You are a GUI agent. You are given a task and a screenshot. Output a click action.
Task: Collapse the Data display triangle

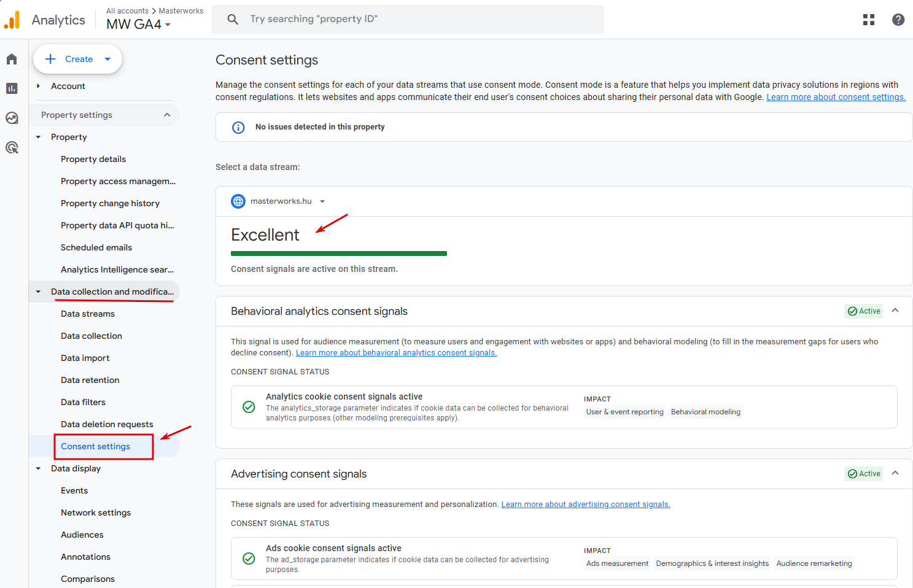(38, 468)
